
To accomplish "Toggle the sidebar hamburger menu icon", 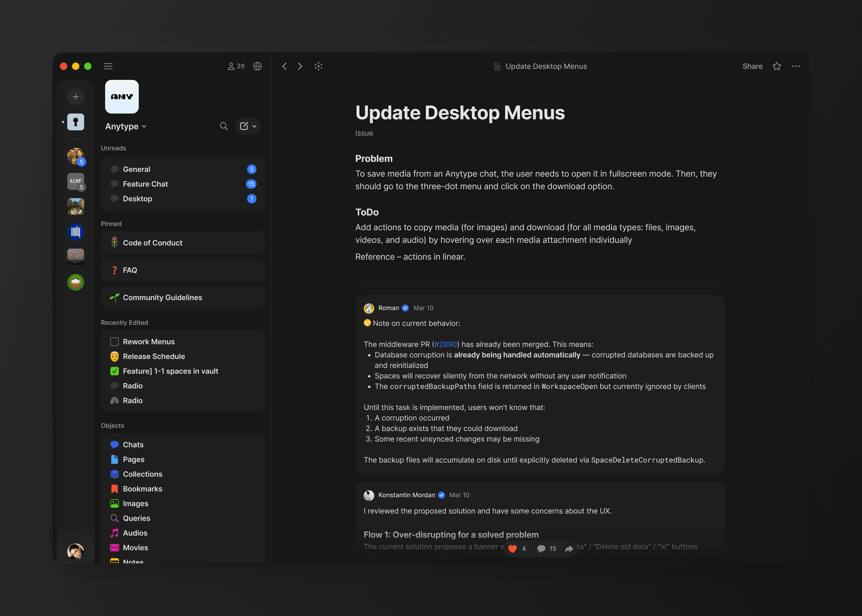I will click(108, 66).
